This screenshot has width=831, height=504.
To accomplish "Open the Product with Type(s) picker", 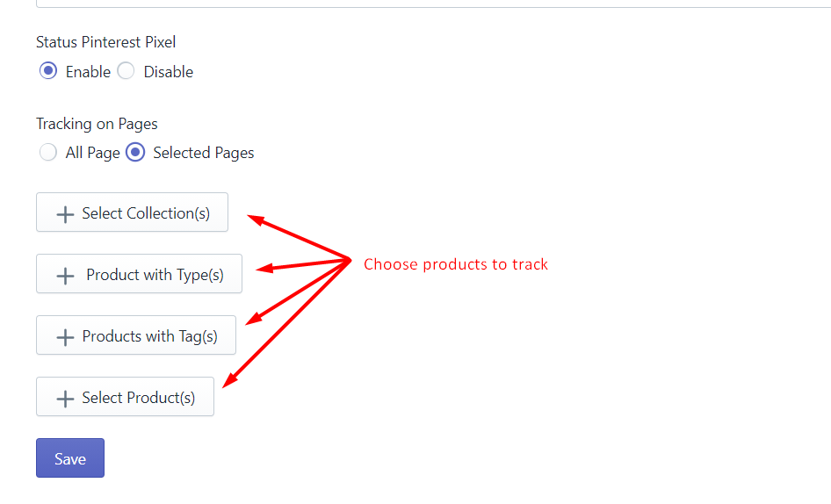I will 139,273.
